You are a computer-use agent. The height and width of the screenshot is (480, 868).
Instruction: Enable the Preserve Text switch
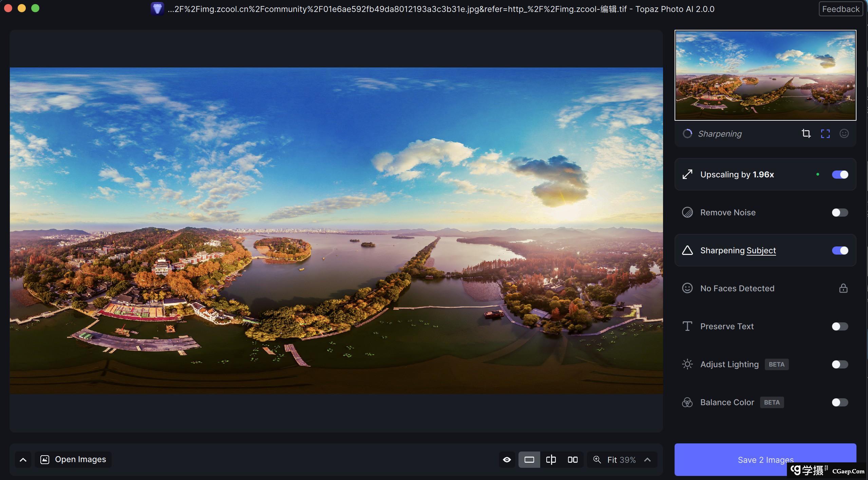pyautogui.click(x=840, y=326)
